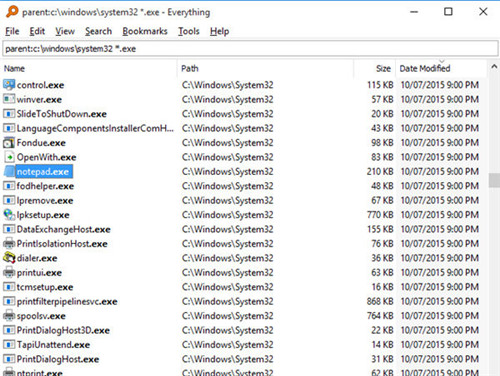
Task: Click the SlideToShutDown.exe file icon
Action: [x=9, y=114]
